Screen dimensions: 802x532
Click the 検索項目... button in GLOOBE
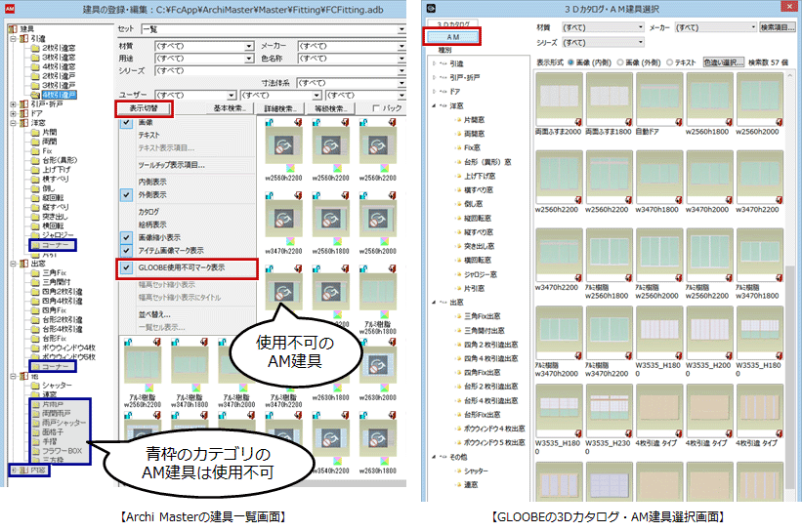coord(778,27)
